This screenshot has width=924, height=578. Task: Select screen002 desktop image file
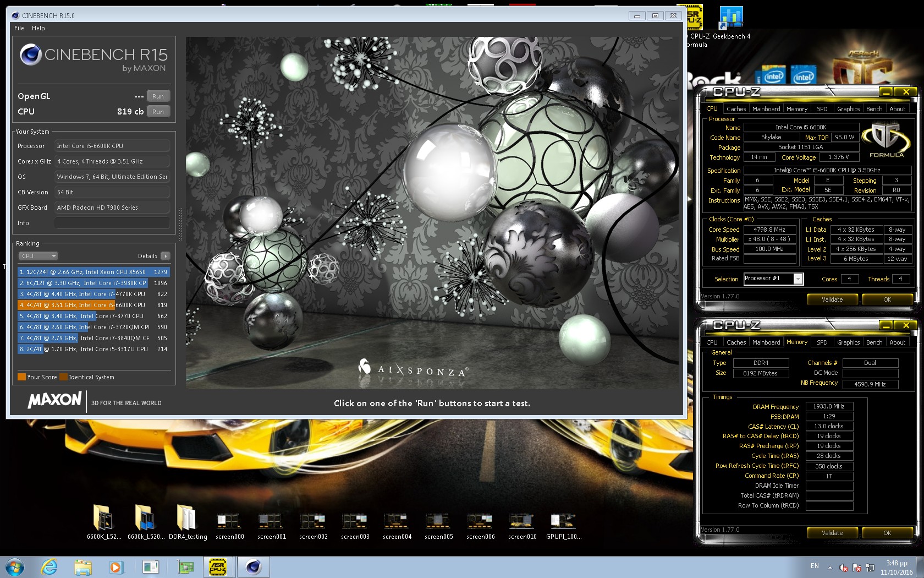[x=313, y=526]
